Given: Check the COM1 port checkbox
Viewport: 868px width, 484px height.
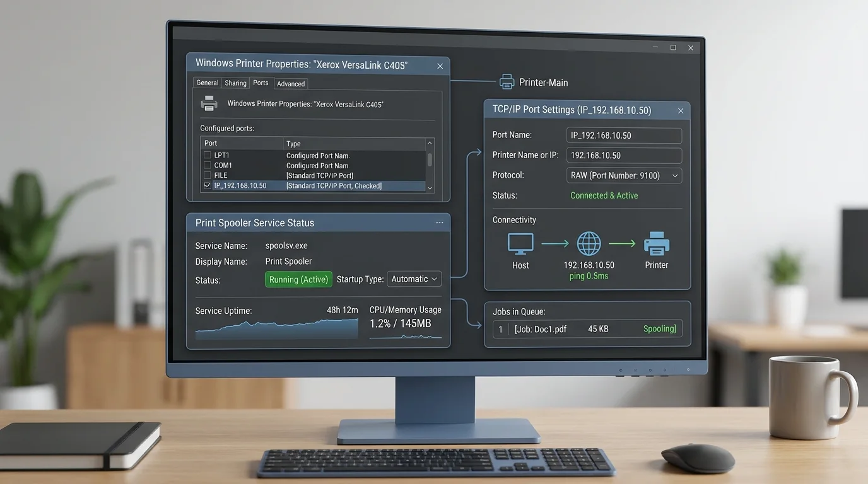Looking at the screenshot, I should pyautogui.click(x=208, y=165).
